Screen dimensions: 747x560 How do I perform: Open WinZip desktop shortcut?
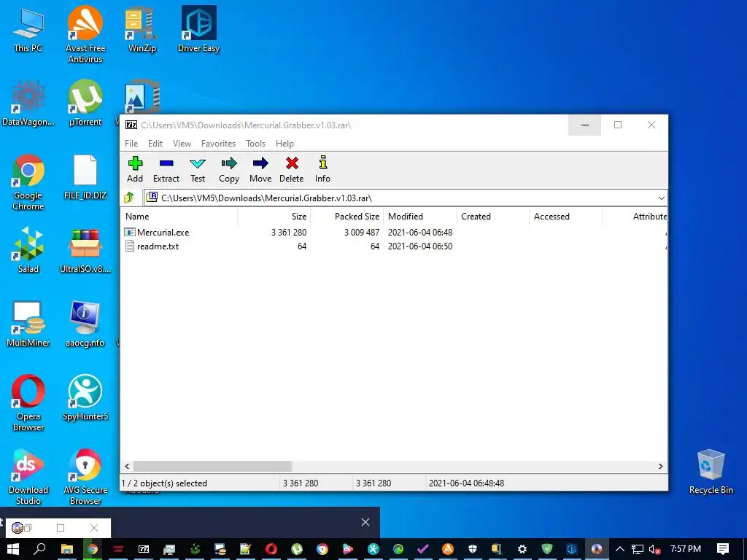pyautogui.click(x=142, y=29)
